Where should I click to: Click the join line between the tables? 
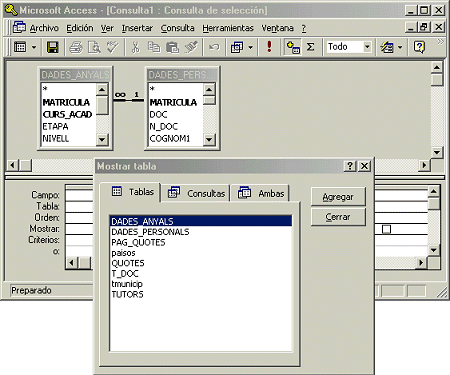click(x=129, y=100)
